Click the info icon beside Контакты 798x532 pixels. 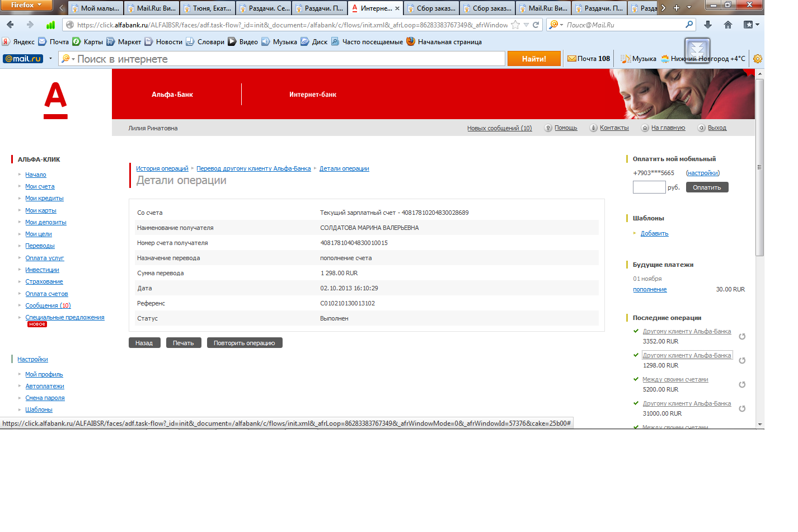point(594,128)
